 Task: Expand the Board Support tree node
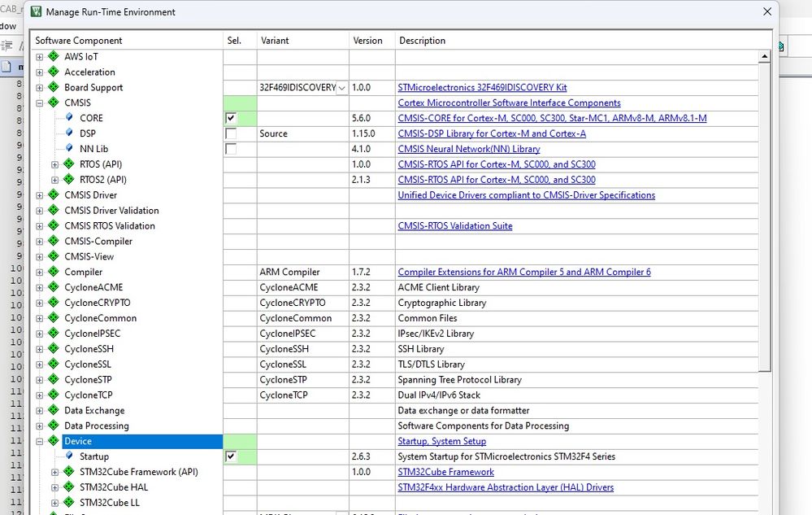point(39,88)
